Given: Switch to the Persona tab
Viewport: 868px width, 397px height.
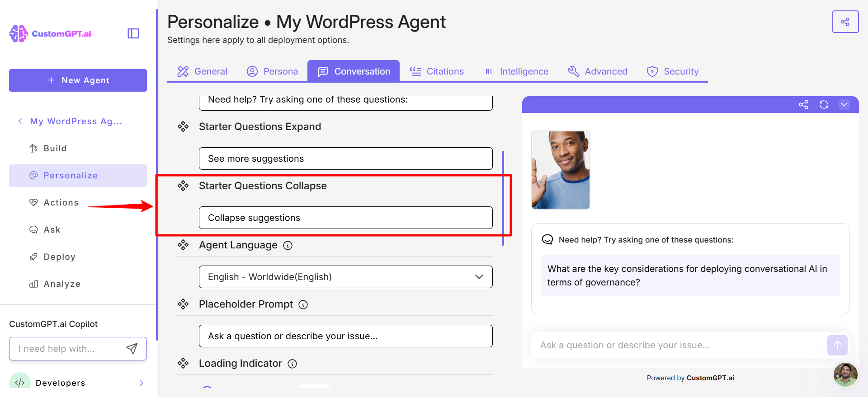Looking at the screenshot, I should coord(272,71).
